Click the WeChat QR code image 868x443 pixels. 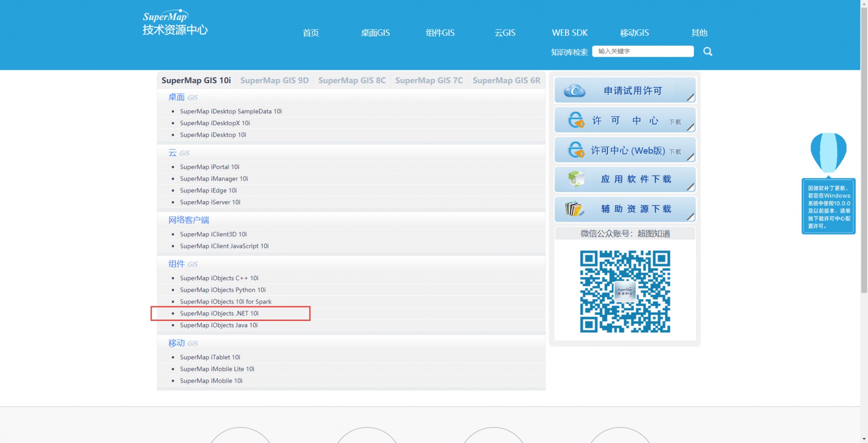click(x=625, y=291)
